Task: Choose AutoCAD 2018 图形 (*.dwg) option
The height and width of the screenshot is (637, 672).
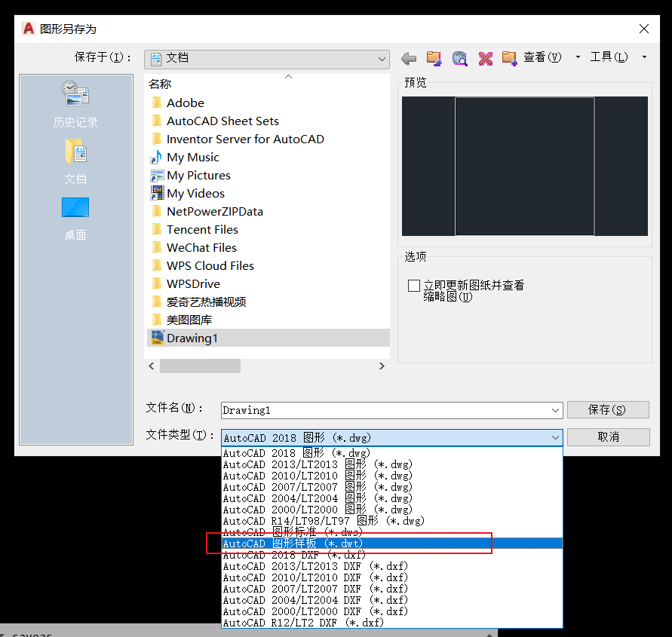Action: [x=391, y=453]
